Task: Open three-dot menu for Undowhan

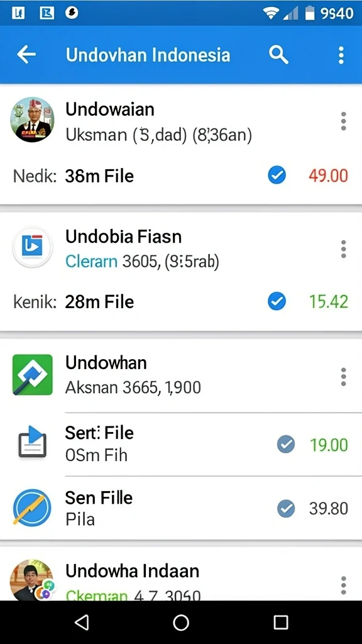Action: pos(343,377)
